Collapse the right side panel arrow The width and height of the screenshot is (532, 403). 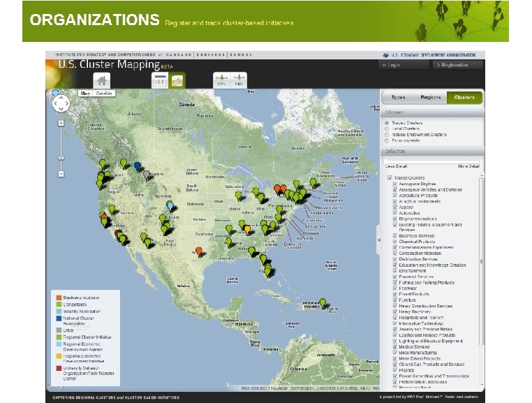click(379, 240)
